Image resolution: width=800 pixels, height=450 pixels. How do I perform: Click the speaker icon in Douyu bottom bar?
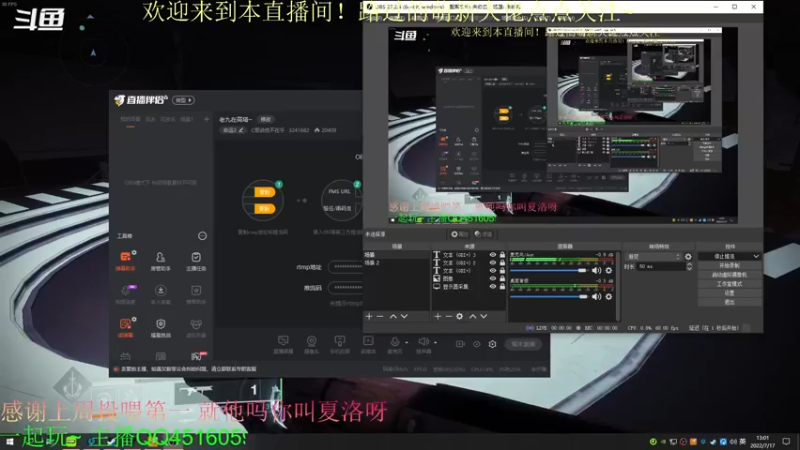click(x=423, y=341)
